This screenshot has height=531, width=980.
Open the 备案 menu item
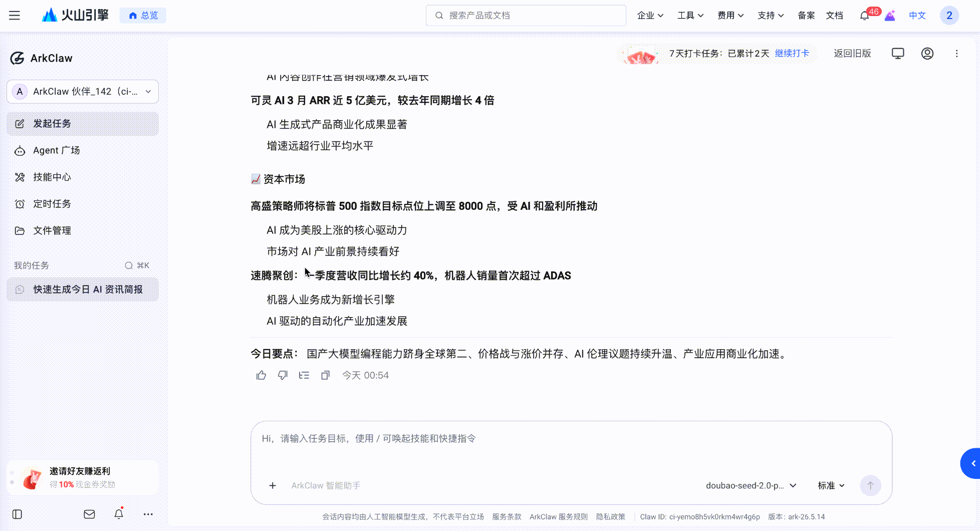point(806,16)
